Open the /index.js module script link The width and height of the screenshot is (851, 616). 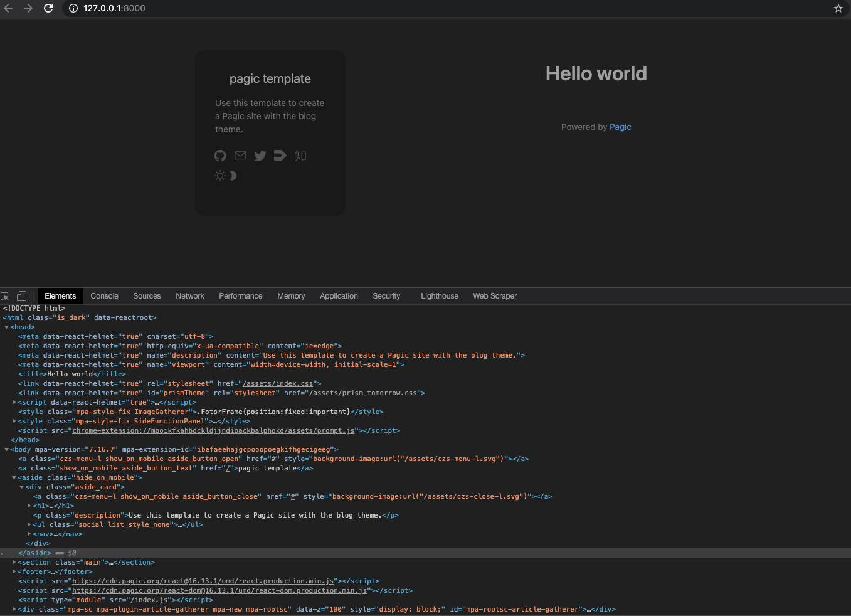(149, 600)
